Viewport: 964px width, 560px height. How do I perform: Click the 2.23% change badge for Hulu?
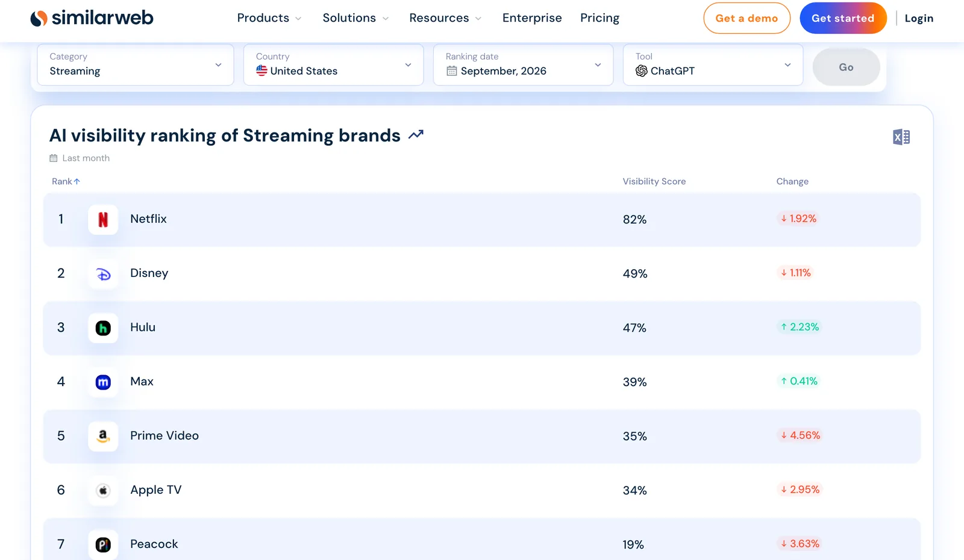[800, 327]
